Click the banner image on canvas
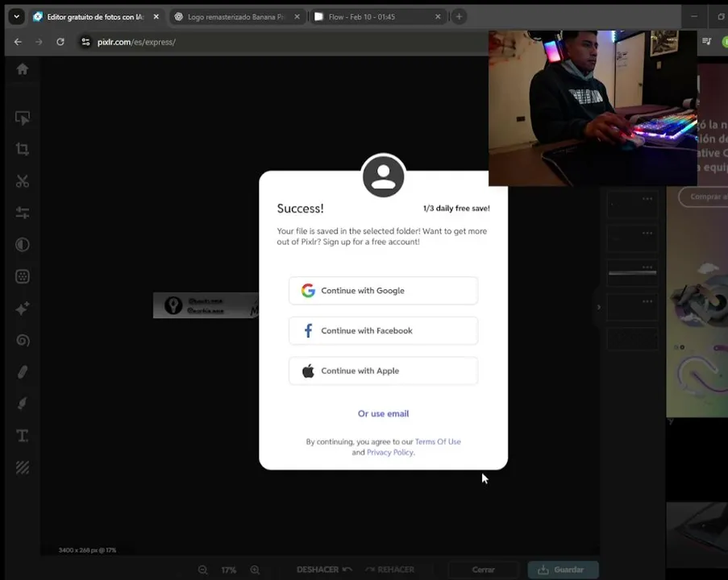 (x=206, y=305)
